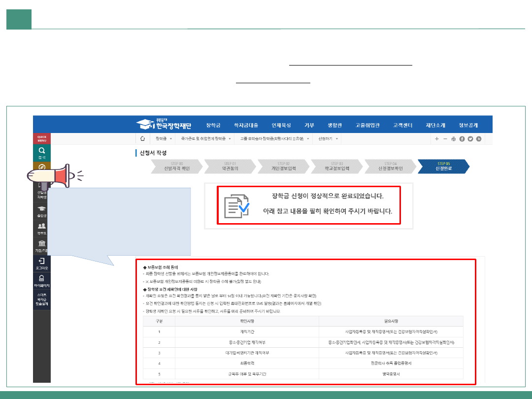Open My Page (마이페이지) lock icon
The width and height of the screenshot is (532, 399).
(x=42, y=280)
